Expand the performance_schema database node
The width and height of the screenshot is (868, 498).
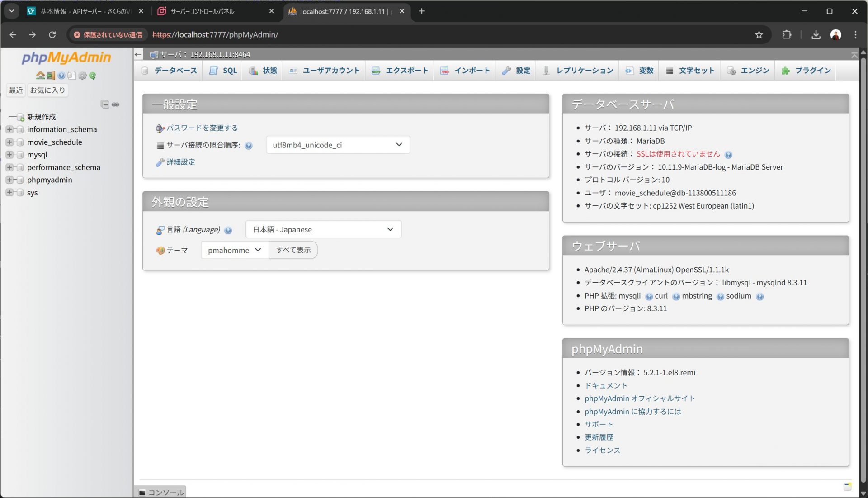click(9, 167)
